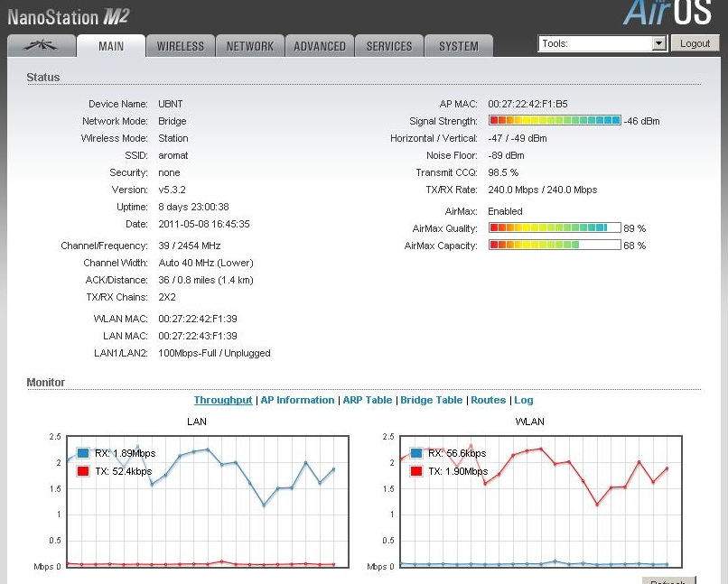This screenshot has height=584, width=728.
Task: Click the AirMax Capacity bar
Action: [555, 245]
